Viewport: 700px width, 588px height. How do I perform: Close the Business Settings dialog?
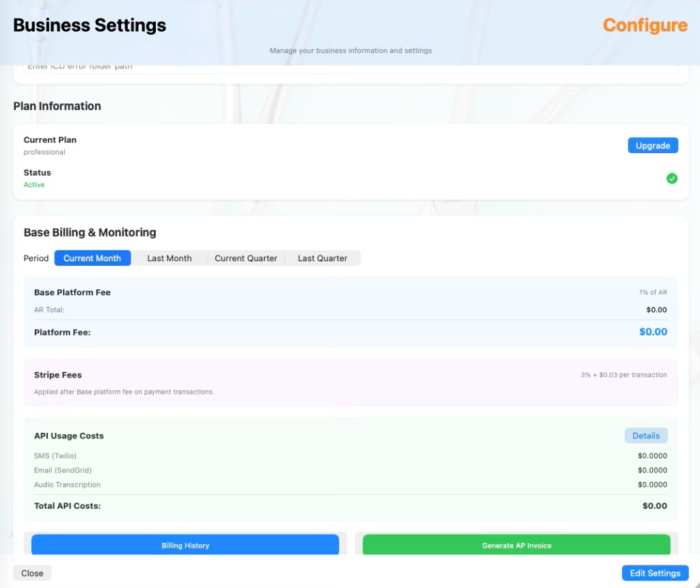(32, 573)
